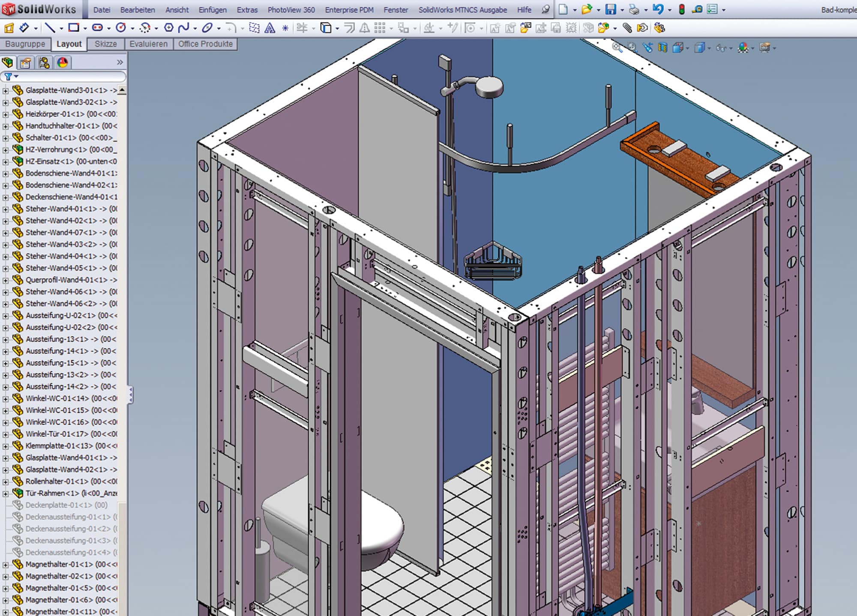The height and width of the screenshot is (616, 857).
Task: Click the Open file folder icon
Action: click(587, 9)
